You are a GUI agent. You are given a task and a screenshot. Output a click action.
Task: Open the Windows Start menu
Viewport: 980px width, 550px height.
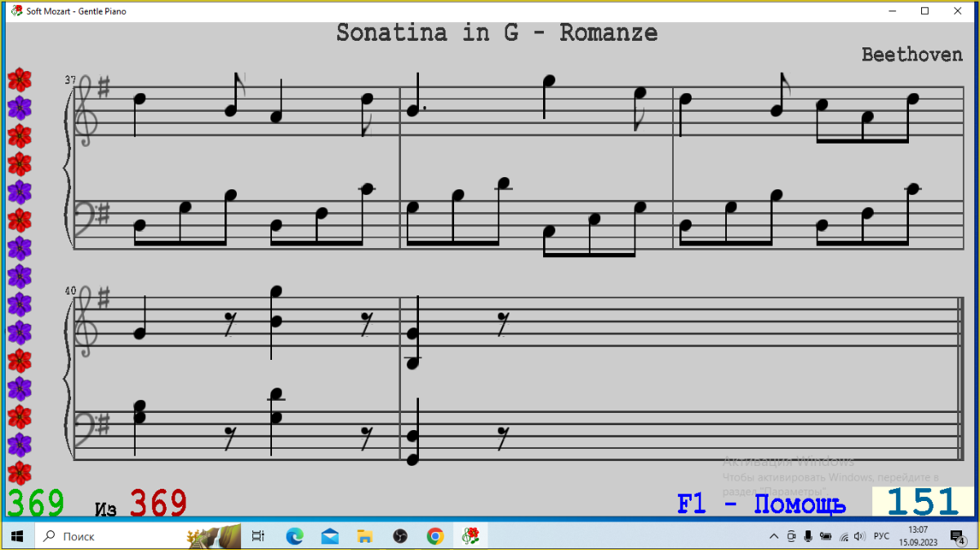(16, 536)
